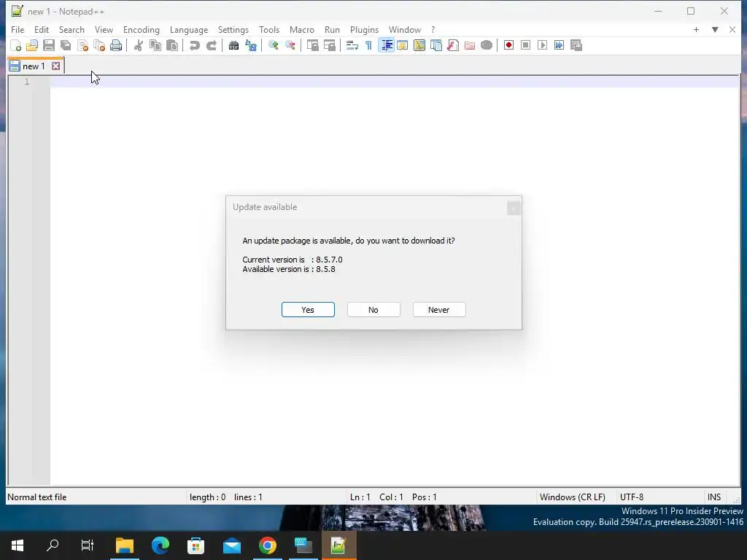Screen dimensions: 747x560
Task: Click the Define your language icon
Action: (403, 45)
